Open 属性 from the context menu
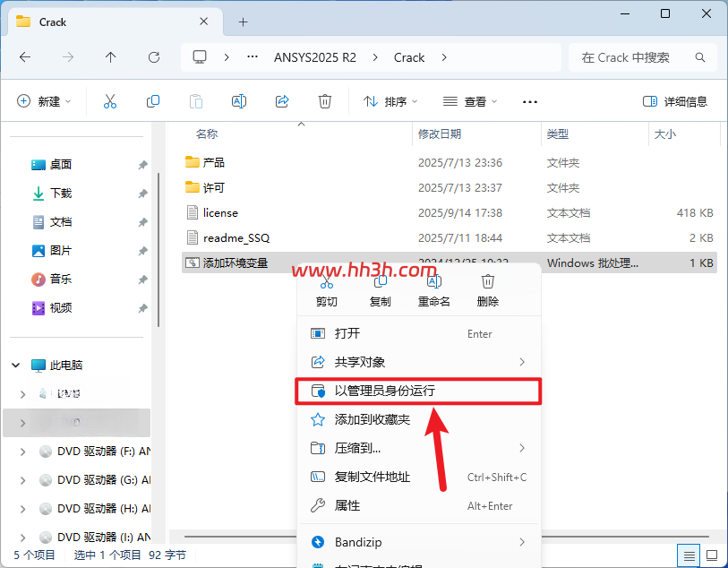The height and width of the screenshot is (568, 728). click(418, 505)
